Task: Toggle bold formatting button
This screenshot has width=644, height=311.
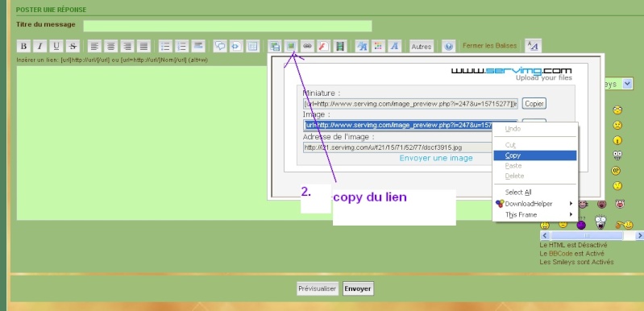Action: pyautogui.click(x=23, y=46)
